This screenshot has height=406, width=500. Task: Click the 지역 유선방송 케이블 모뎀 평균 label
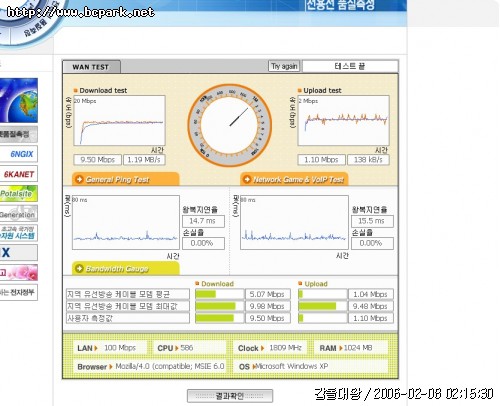(x=128, y=294)
